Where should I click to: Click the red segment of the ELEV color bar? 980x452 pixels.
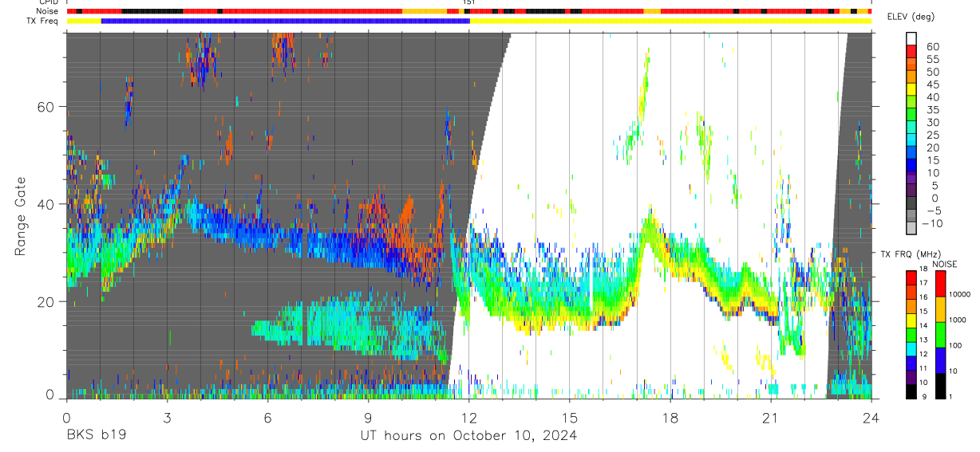[x=911, y=52]
